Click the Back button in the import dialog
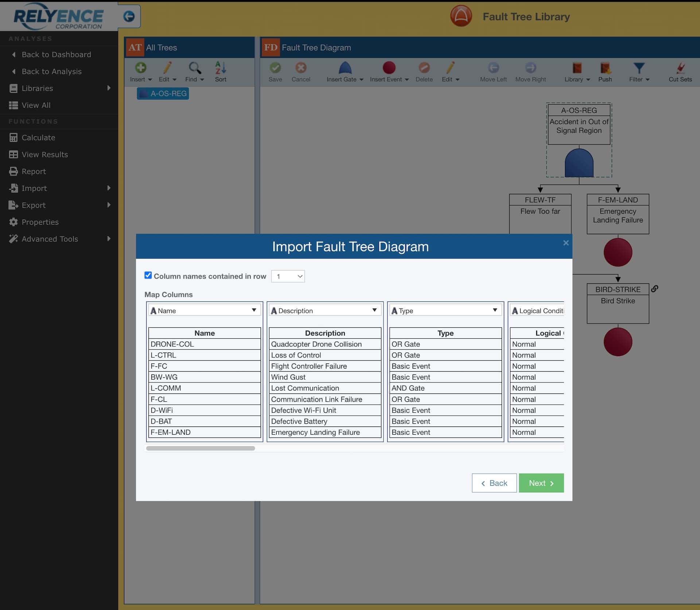This screenshot has width=700, height=610. point(494,483)
